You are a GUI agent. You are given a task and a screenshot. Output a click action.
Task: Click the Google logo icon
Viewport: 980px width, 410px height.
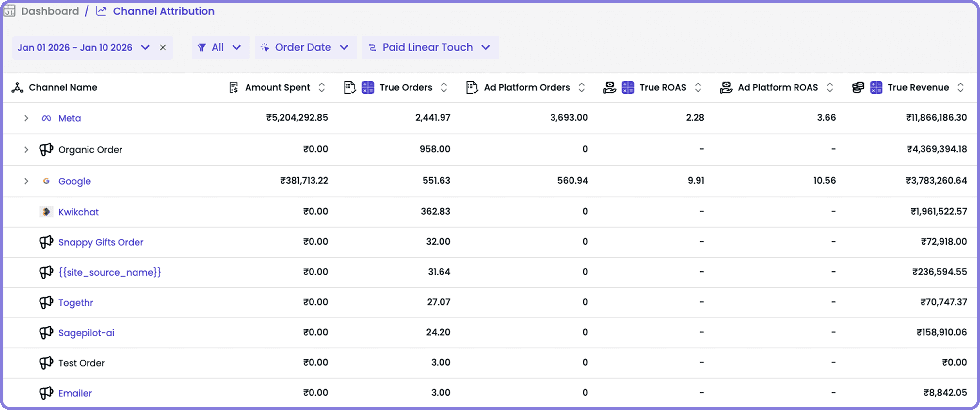46,181
